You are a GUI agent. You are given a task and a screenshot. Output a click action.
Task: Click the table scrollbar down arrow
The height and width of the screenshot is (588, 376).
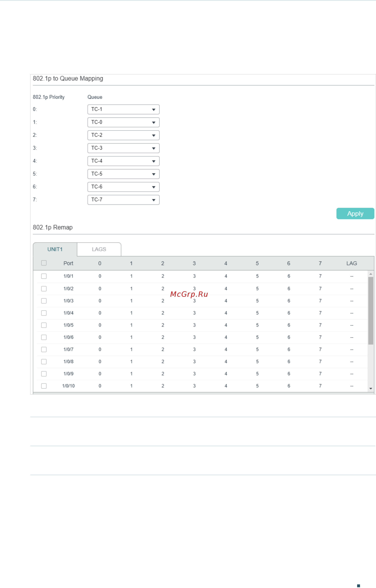click(371, 389)
